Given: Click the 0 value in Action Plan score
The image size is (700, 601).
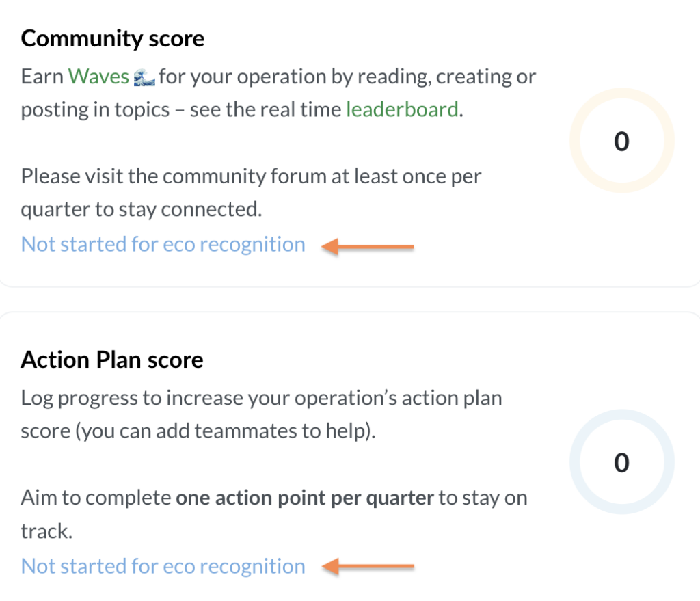Looking at the screenshot, I should (621, 463).
